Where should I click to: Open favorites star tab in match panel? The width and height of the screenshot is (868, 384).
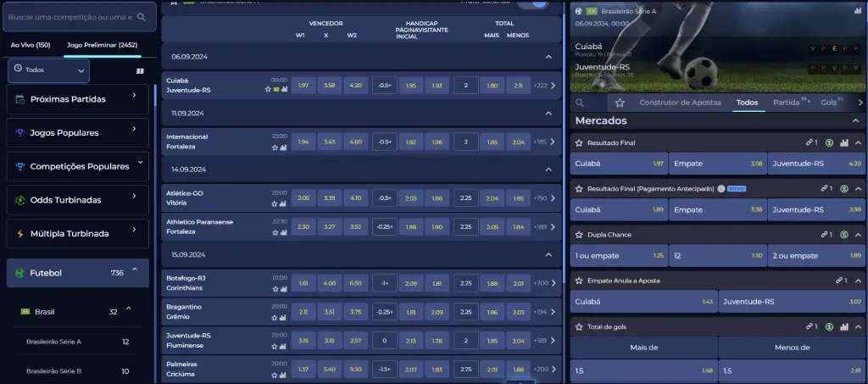[620, 103]
